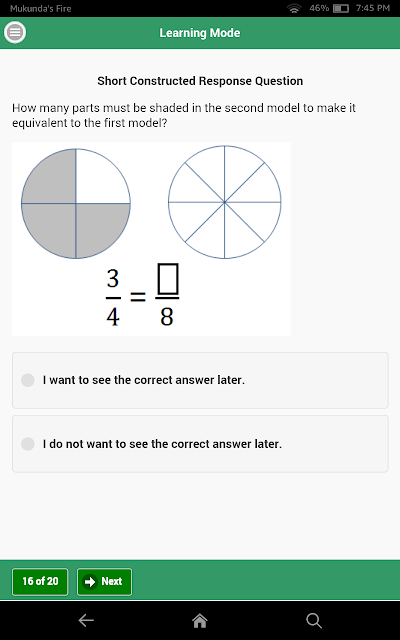
Task: Tap the Learning Mode header title
Action: pyautogui.click(x=200, y=33)
